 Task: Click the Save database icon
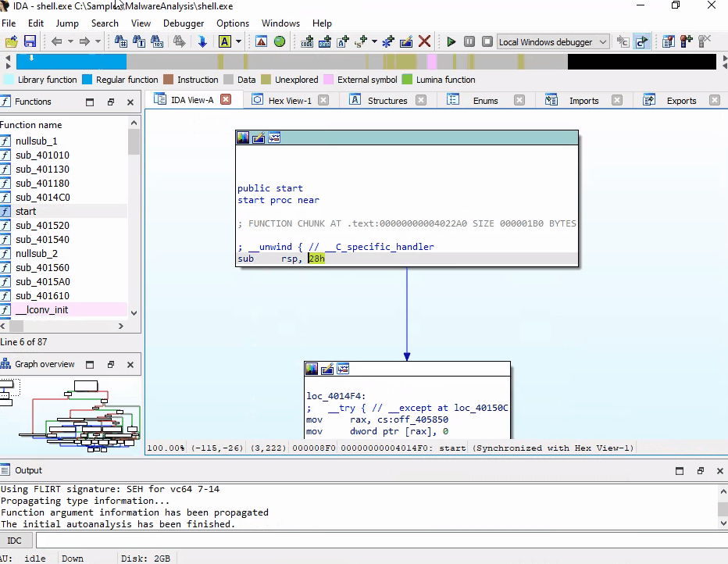point(30,41)
